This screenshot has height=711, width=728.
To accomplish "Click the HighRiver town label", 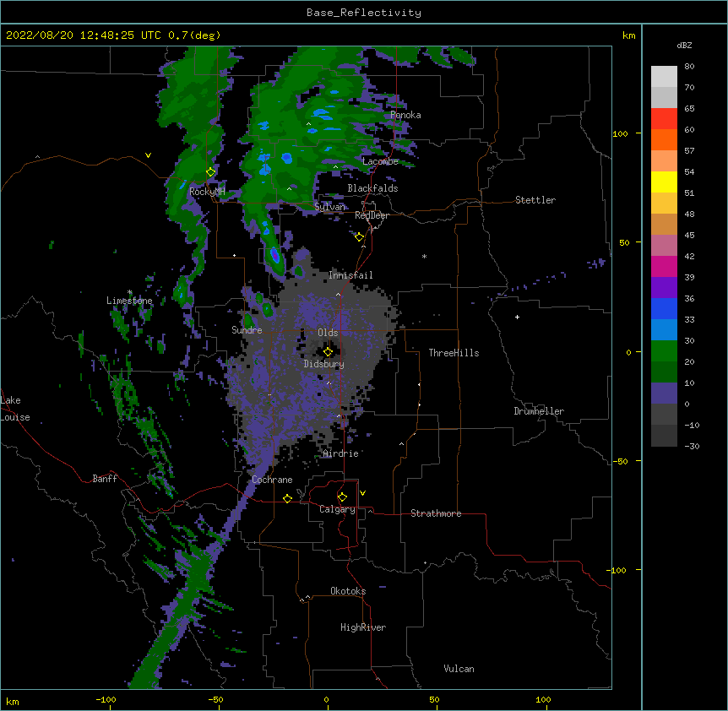I will [363, 627].
